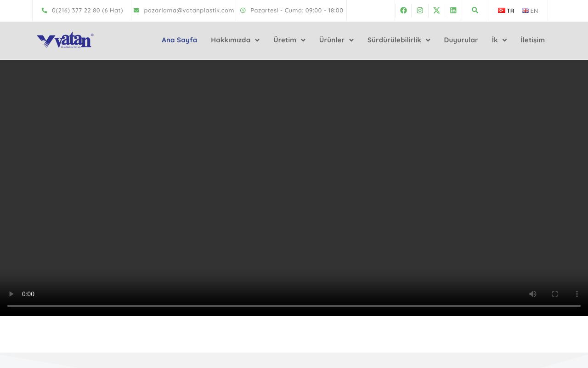588x368 pixels.
Task: Open the Instagram profile icon
Action: [x=420, y=10]
